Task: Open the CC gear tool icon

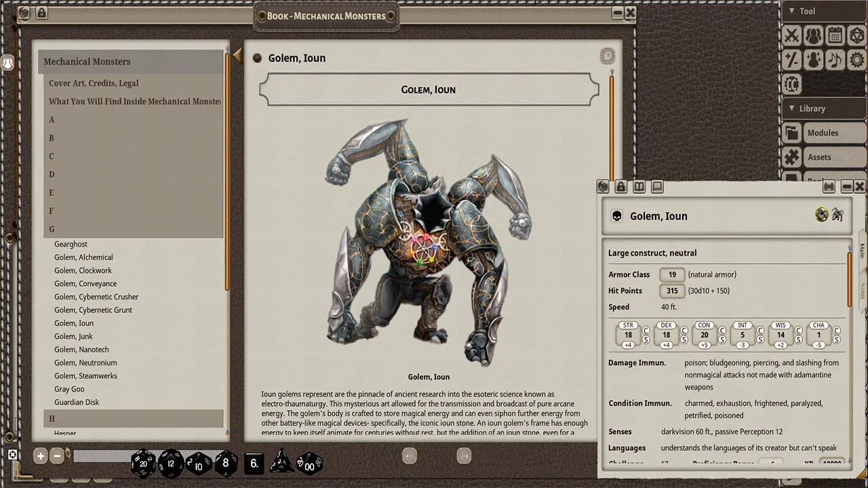Action: [791, 84]
